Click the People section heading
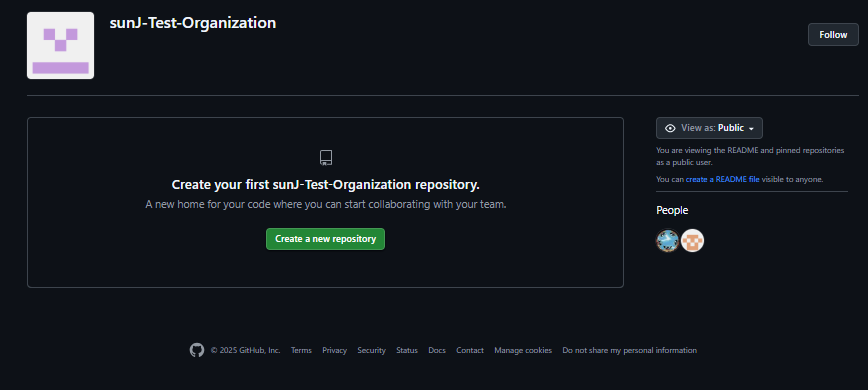The width and height of the screenshot is (868, 390). pos(672,210)
